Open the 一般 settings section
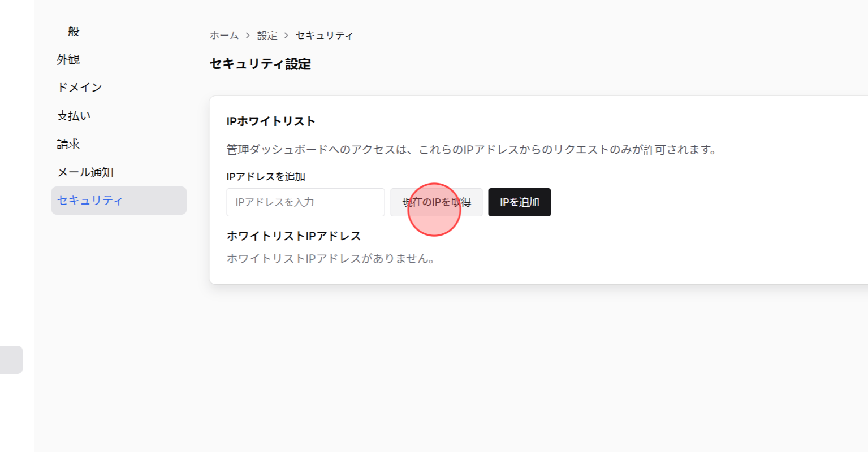Viewport: 868px width, 452px height. coord(68,31)
